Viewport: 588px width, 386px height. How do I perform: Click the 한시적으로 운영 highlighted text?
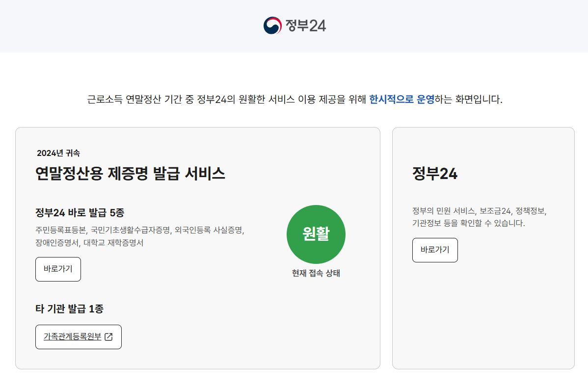(x=401, y=99)
